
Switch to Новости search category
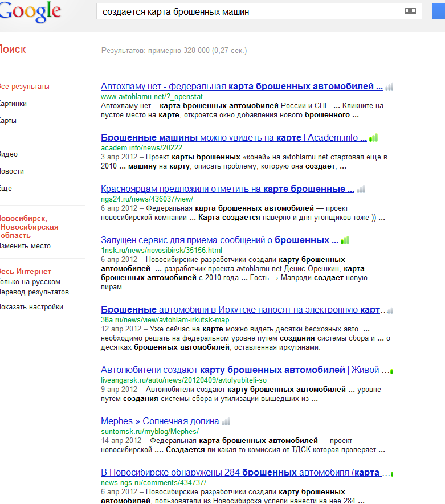(12, 171)
